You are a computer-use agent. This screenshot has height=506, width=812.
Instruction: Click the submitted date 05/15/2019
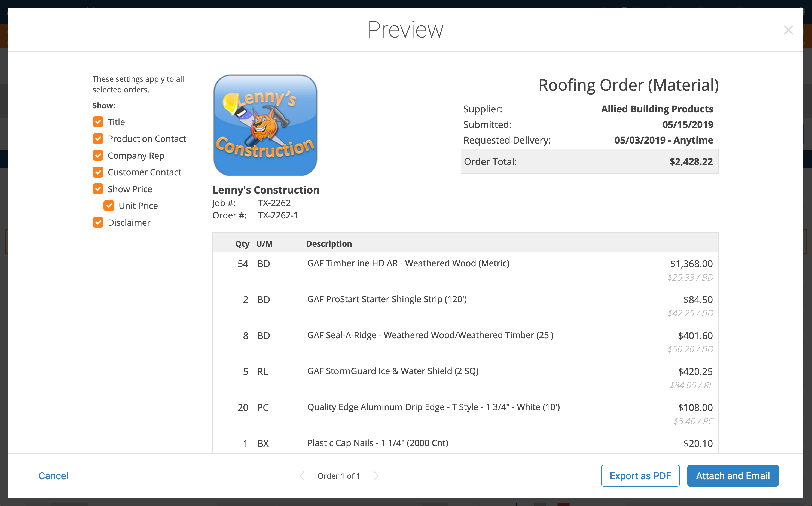coord(688,124)
